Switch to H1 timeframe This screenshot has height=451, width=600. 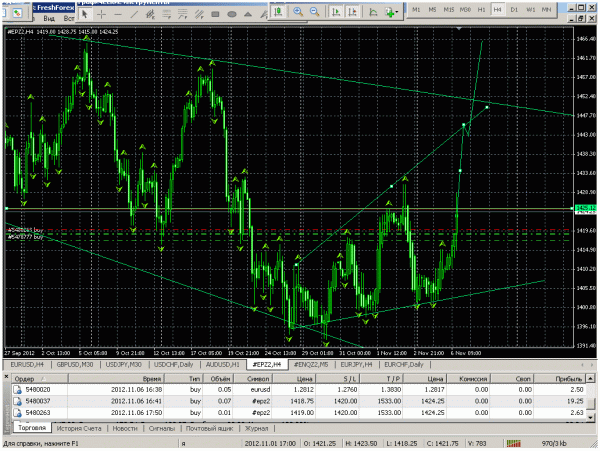point(481,10)
